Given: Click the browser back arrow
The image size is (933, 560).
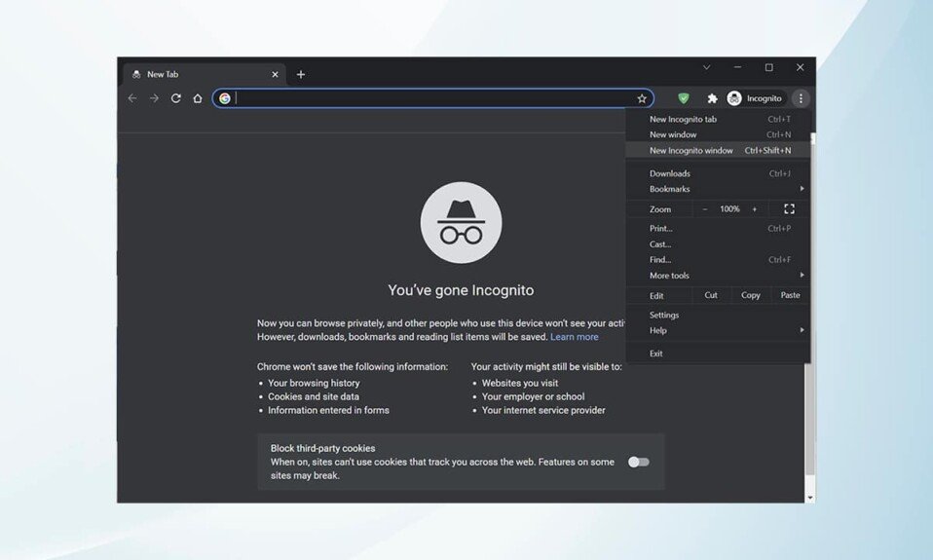Looking at the screenshot, I should point(132,98).
